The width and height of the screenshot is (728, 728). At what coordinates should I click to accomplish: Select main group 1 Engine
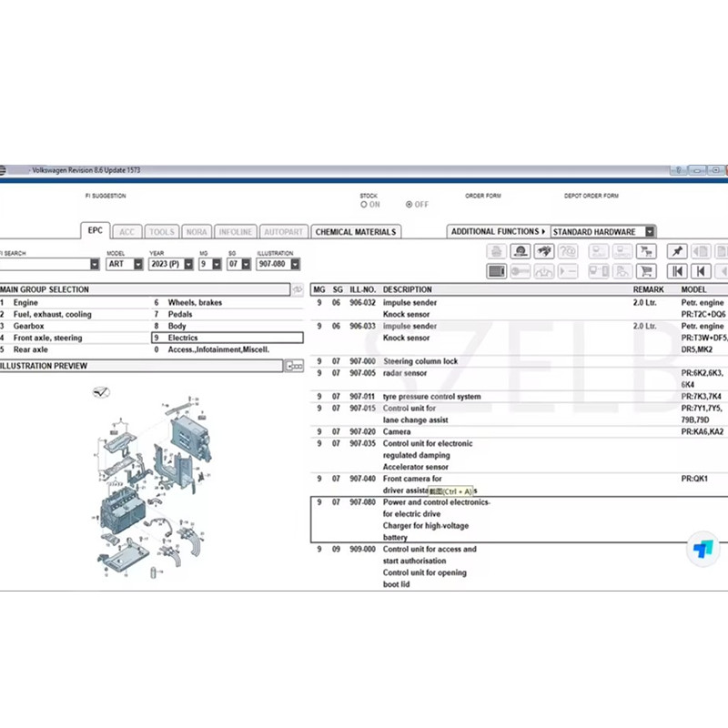pos(75,302)
